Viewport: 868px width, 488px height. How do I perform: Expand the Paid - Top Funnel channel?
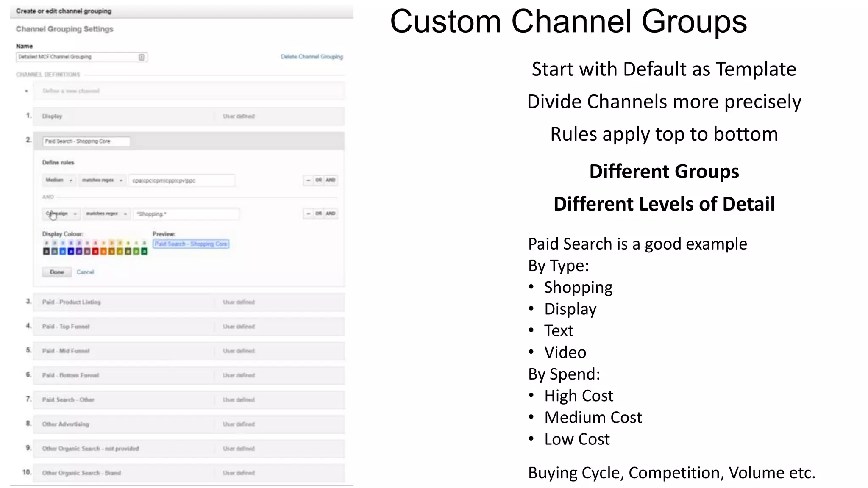point(189,327)
